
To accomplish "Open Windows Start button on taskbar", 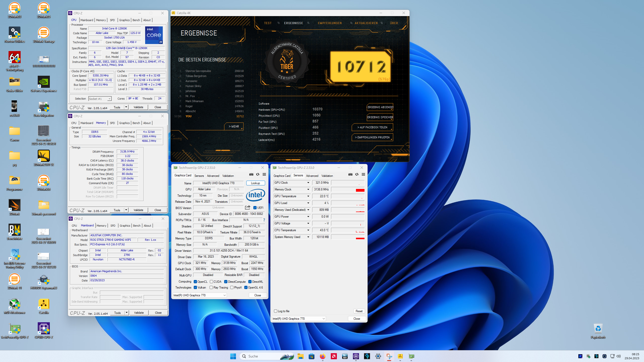I will [x=233, y=356].
